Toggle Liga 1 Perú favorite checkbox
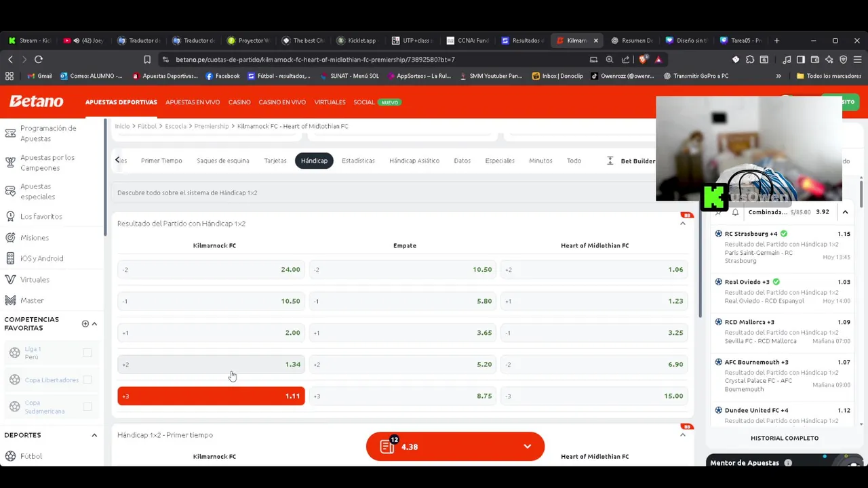The height and width of the screenshot is (488, 868). coord(87,352)
